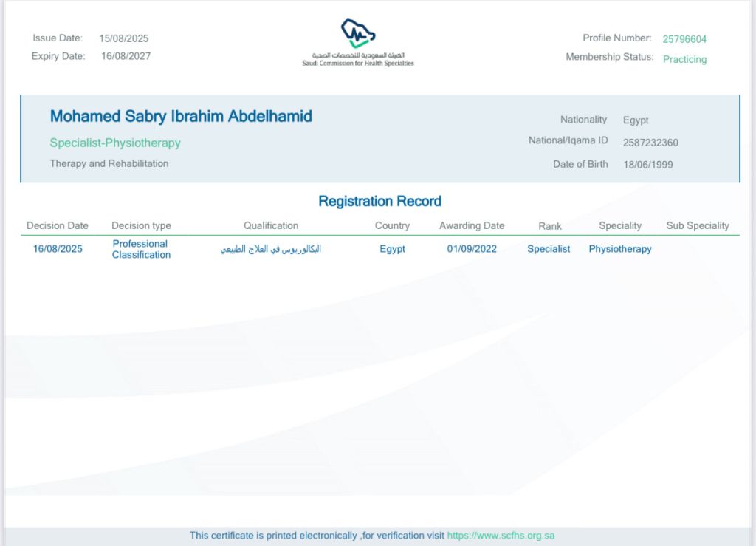Click the Awarding Date column header

472,226
